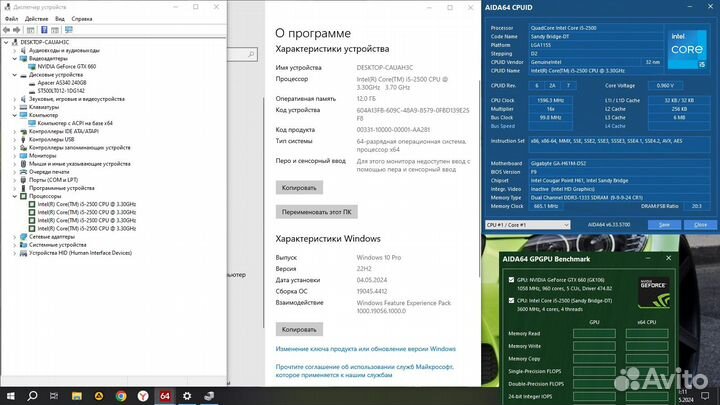Open the Справка menu

[82, 19]
